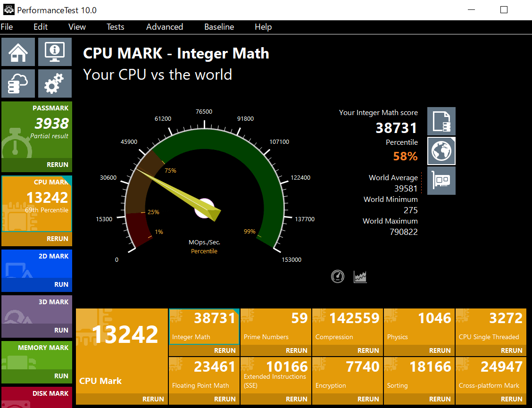Rerun the full CPU Mark suite
The height and width of the screenshot is (408, 532).
tap(122, 399)
